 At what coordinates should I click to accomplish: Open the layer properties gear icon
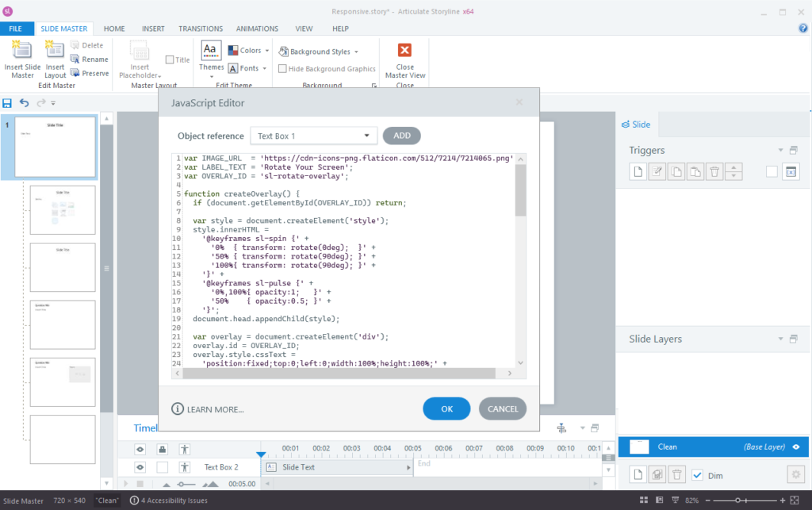click(x=796, y=474)
